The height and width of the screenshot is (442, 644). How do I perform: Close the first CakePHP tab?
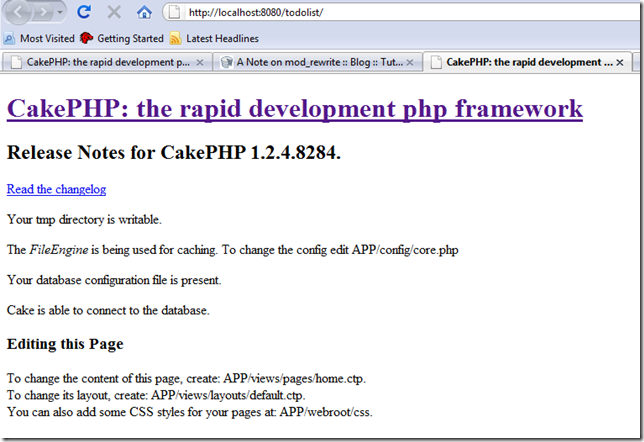coord(200,62)
